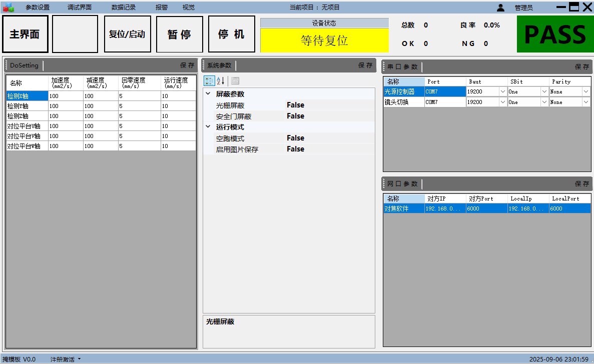Open the 注册激活 status bar dropdown
Viewport: 594px width, 364px height.
pos(65,359)
